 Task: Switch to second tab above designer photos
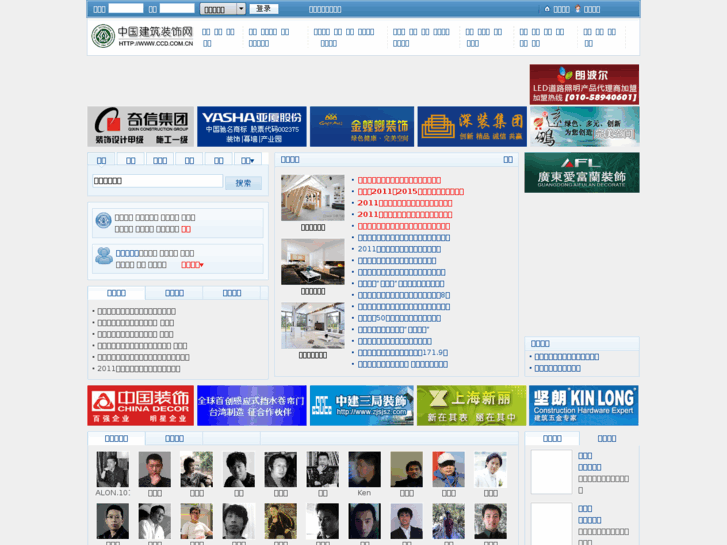click(174, 438)
